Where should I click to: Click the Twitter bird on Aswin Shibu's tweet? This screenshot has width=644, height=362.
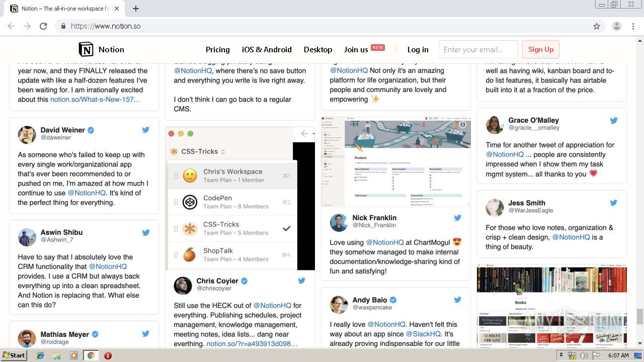pos(145,232)
